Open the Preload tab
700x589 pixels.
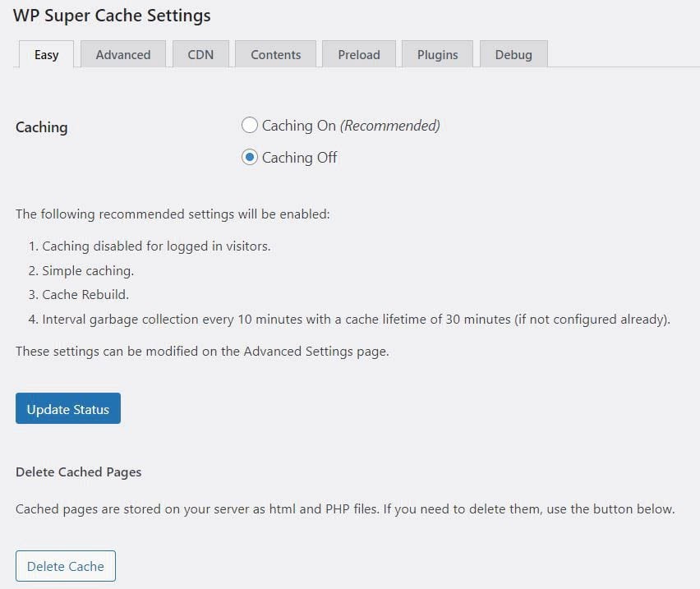[x=359, y=55]
